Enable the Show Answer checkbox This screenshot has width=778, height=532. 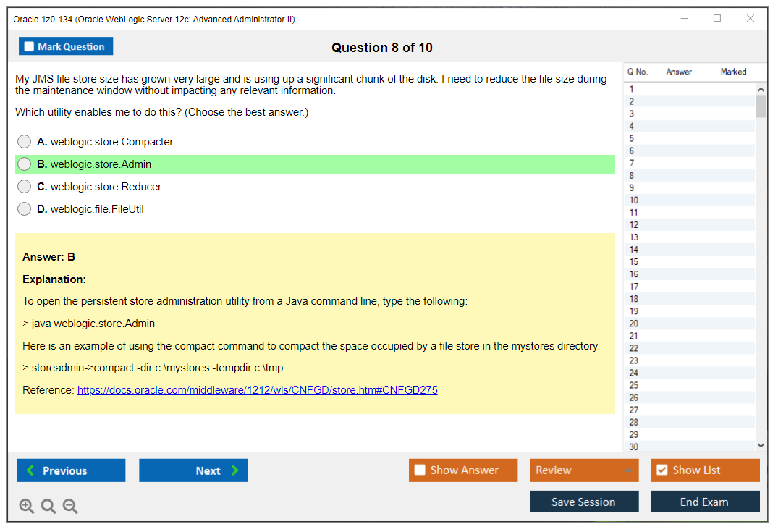pos(420,470)
